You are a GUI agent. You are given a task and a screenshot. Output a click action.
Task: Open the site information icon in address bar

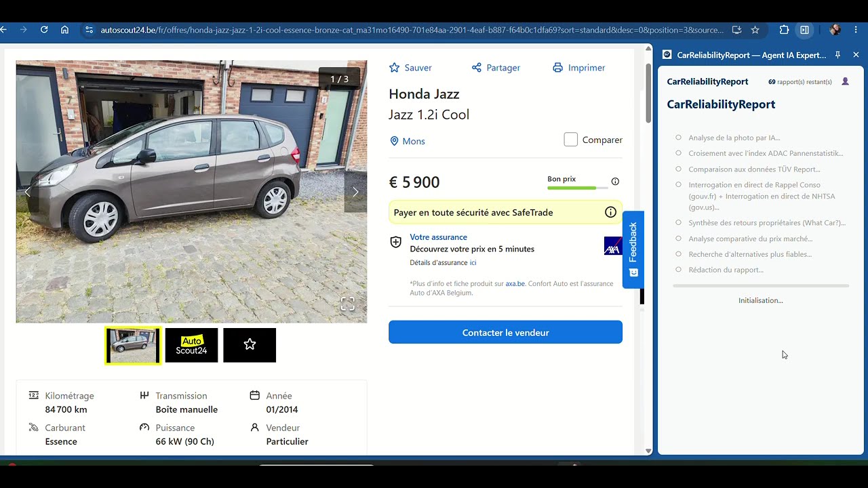[x=88, y=30]
